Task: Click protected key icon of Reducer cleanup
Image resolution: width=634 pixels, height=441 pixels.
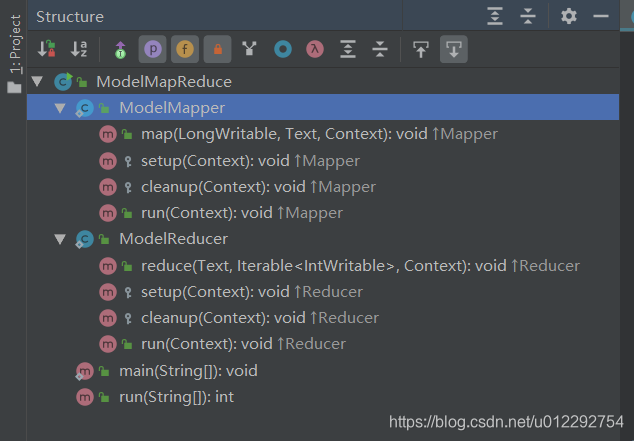Action: [x=128, y=319]
